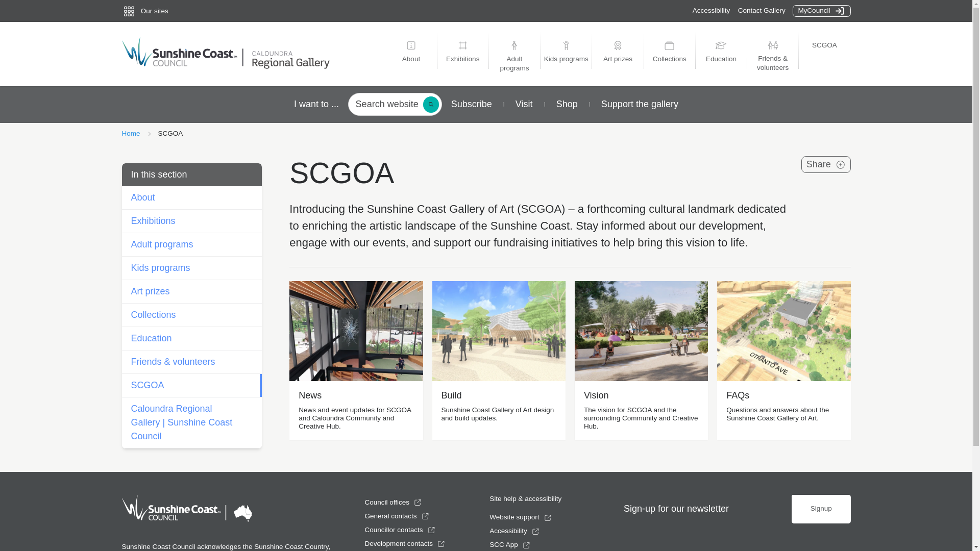Open Education label in top navigation
The width and height of the screenshot is (980, 551).
721,59
